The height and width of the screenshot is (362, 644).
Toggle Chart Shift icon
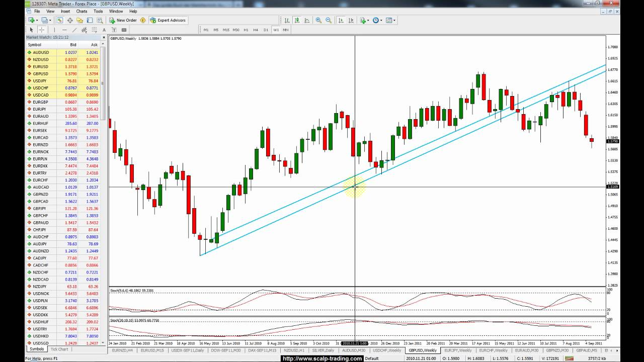pos(351,20)
